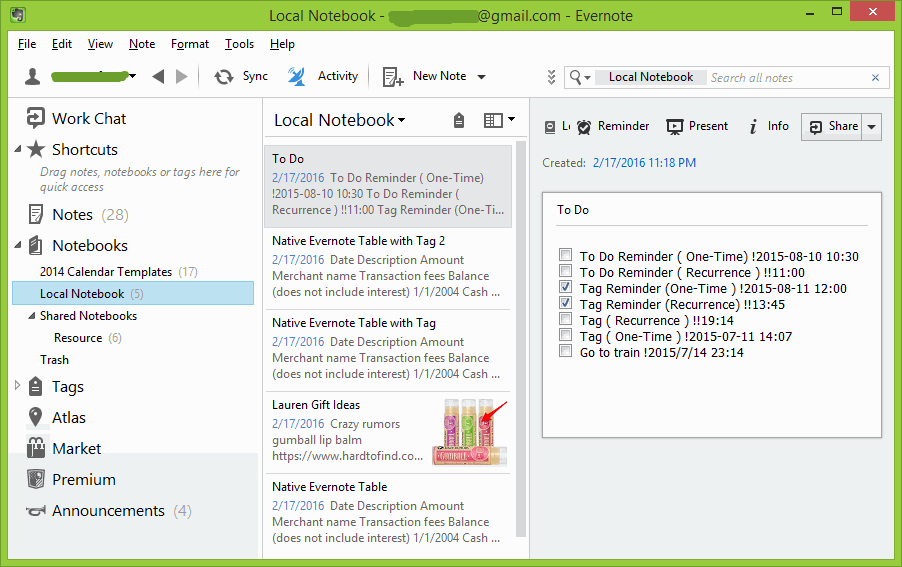Viewport: 902px width, 567px height.
Task: Click the Sync icon
Action: pyautogui.click(x=223, y=76)
